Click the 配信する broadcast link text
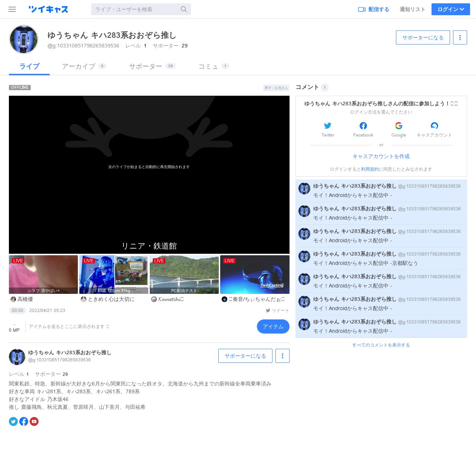 pos(379,9)
